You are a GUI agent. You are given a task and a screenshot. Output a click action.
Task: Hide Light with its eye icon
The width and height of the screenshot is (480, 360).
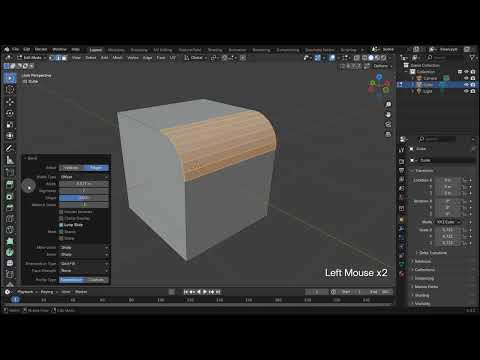[x=466, y=91]
